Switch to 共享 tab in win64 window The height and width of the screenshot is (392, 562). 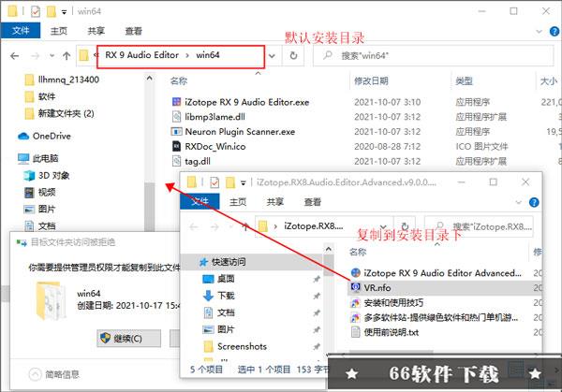click(96, 31)
